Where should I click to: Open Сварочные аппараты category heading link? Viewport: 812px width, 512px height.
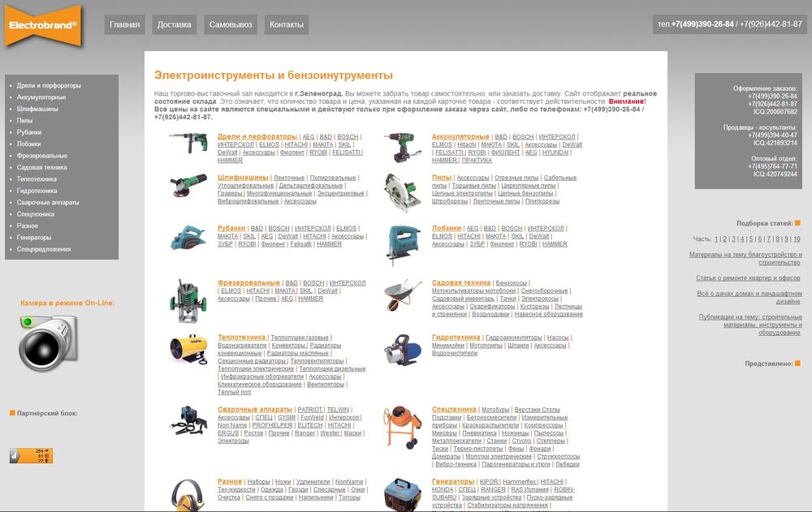255,410
